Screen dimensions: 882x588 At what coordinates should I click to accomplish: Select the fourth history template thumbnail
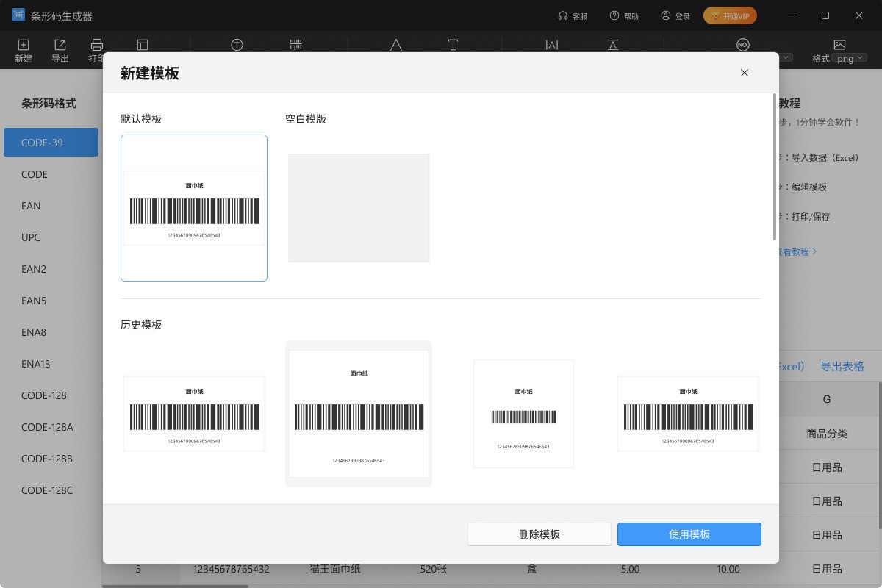[x=688, y=414]
